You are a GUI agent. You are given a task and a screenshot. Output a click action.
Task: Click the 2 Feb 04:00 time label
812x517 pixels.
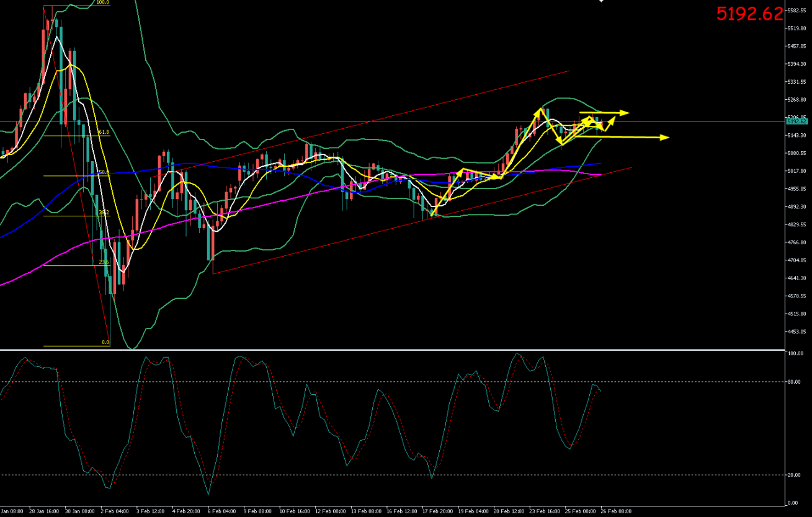click(115, 511)
